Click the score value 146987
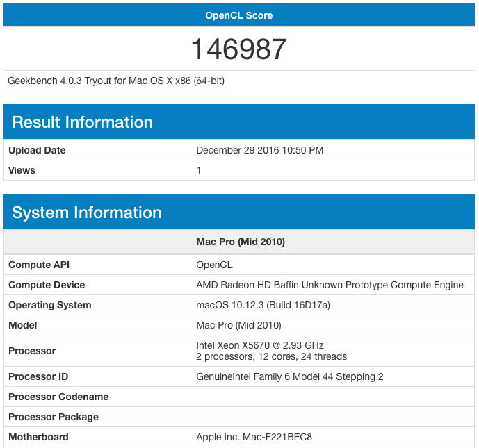479x448 pixels. (x=239, y=49)
